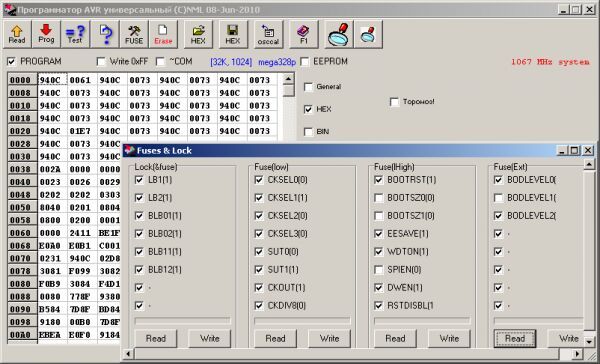The image size is (600, 364).
Task: Toggle the CKDIV8(0) fuse checkbox
Action: pyautogui.click(x=259, y=305)
